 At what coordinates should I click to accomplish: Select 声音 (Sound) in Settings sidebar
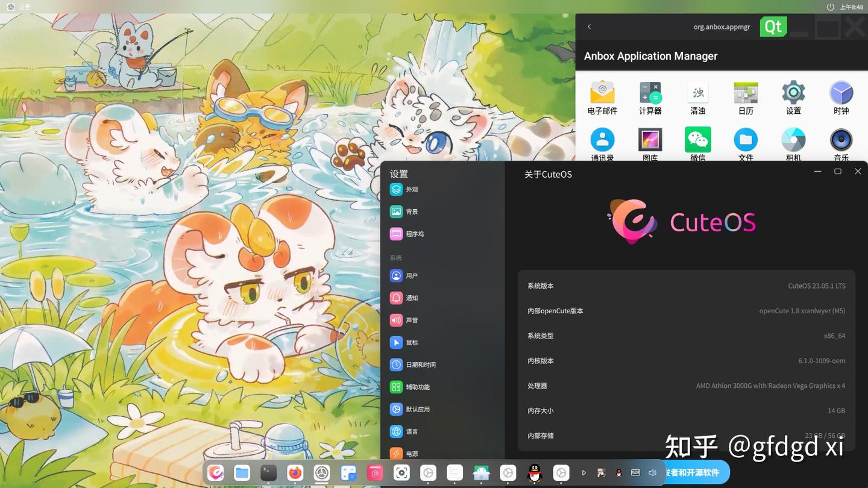tap(410, 320)
